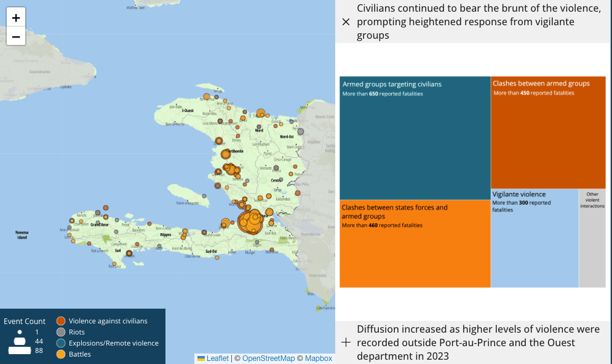Open the Mapbox attribution link
This screenshot has height=364, width=612.
click(318, 358)
